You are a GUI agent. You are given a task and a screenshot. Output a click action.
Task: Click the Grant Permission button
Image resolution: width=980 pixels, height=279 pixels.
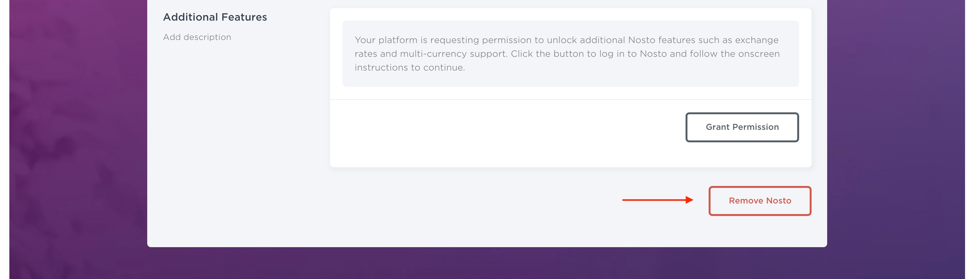pyautogui.click(x=742, y=127)
